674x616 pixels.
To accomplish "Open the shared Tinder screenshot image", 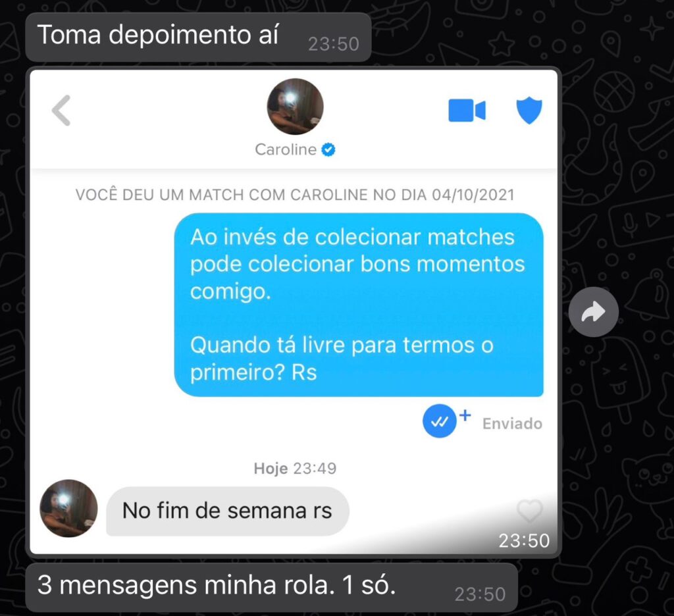I will point(294,312).
